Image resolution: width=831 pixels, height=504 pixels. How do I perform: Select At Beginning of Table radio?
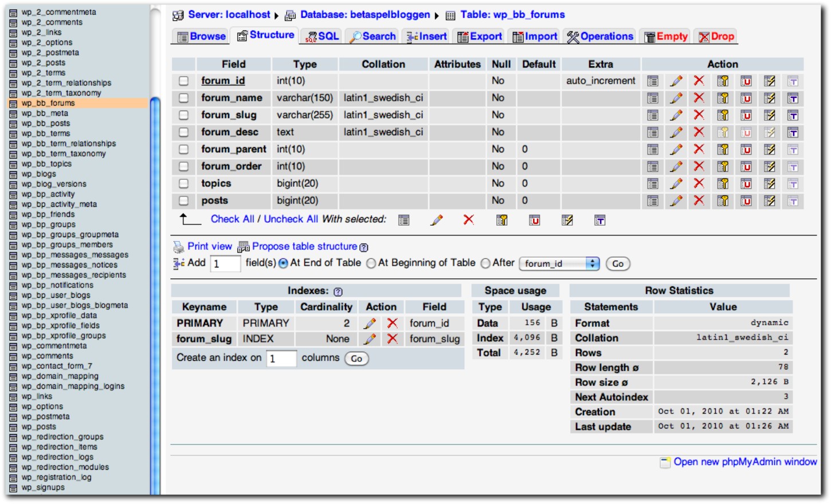pos(371,263)
